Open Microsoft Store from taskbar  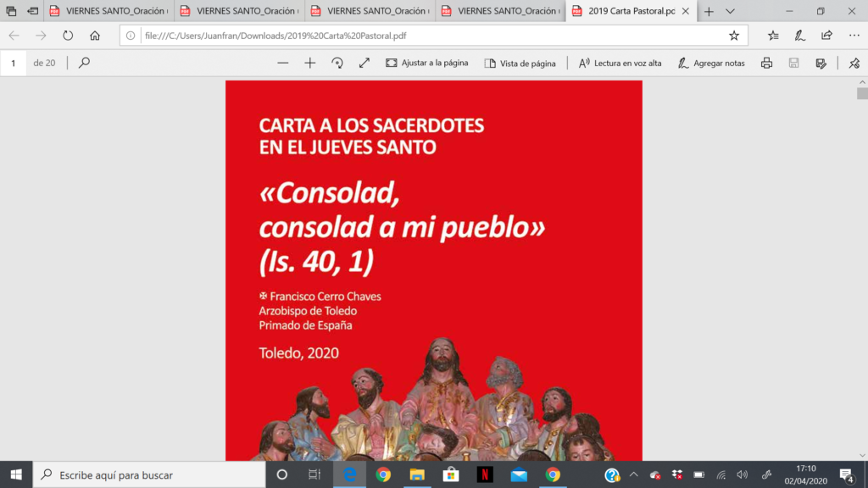tap(451, 474)
